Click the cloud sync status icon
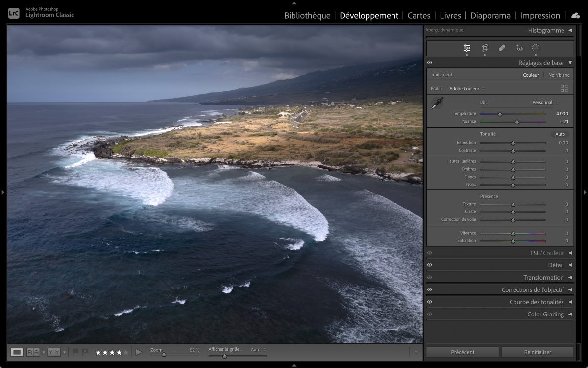The height and width of the screenshot is (368, 588). coord(575,15)
